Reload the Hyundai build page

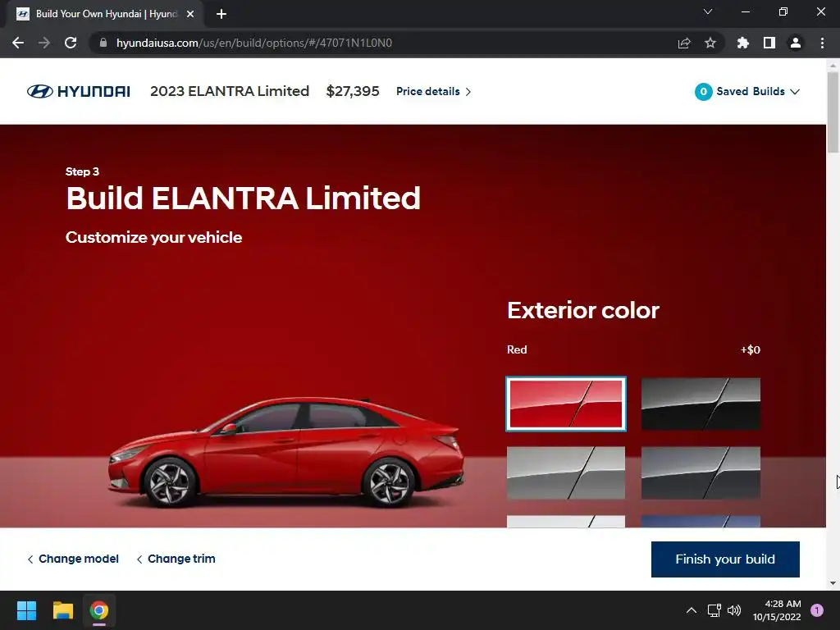coord(71,43)
